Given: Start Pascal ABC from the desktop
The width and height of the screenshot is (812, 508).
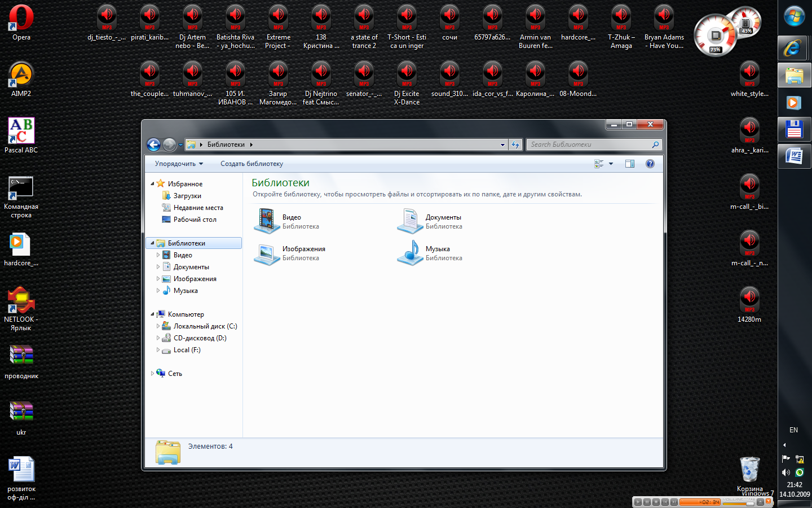Looking at the screenshot, I should 21,135.
